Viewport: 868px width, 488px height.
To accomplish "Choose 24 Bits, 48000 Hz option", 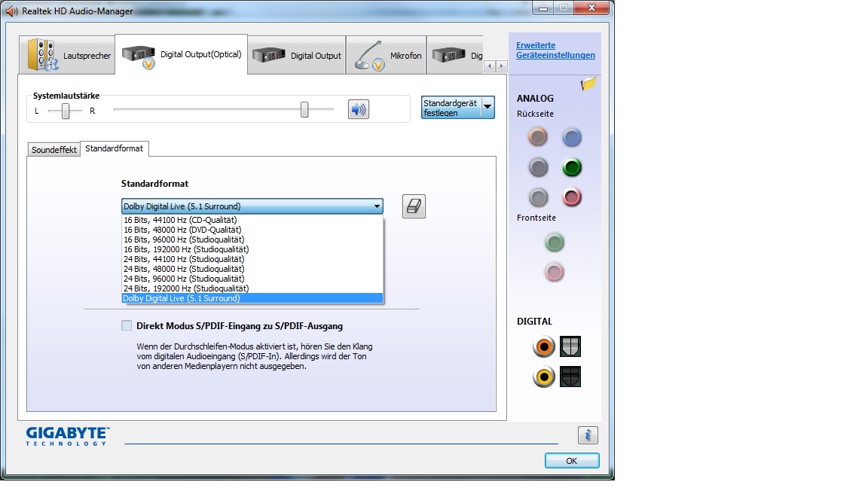I will pos(252,269).
